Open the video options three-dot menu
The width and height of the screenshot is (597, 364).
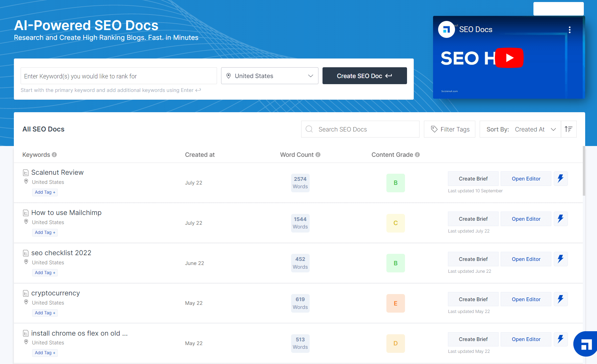click(x=570, y=29)
